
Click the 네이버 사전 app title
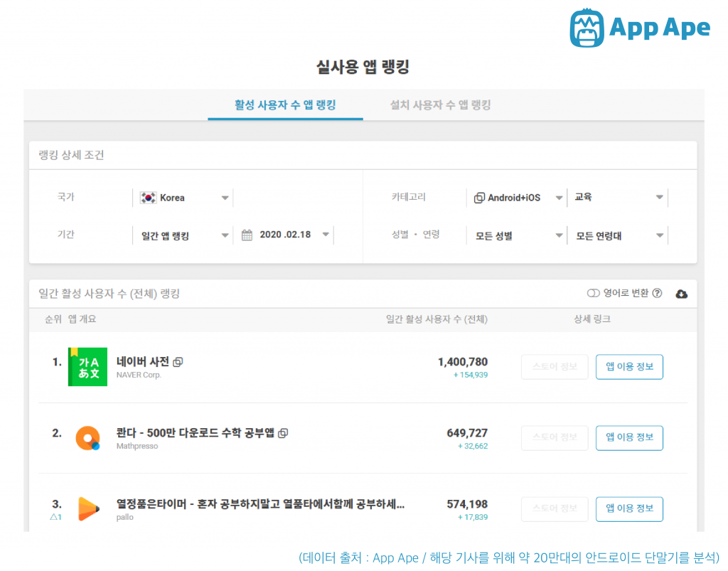[x=142, y=362]
